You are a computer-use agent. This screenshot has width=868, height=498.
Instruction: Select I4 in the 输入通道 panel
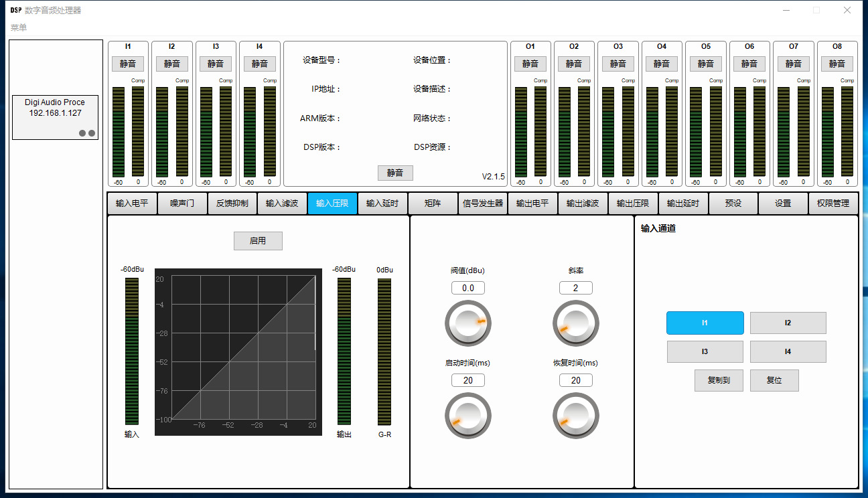tap(788, 351)
